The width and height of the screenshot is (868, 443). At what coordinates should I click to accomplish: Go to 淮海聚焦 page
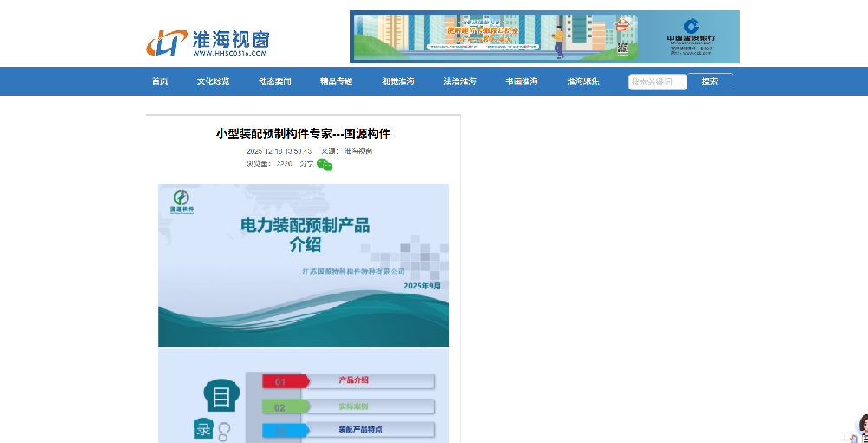583,82
